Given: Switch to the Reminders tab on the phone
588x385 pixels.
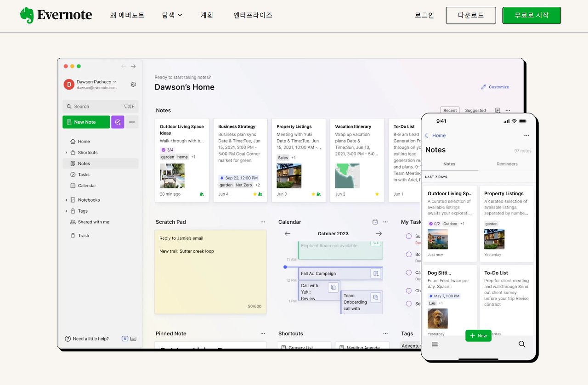Looking at the screenshot, I should [x=507, y=164].
